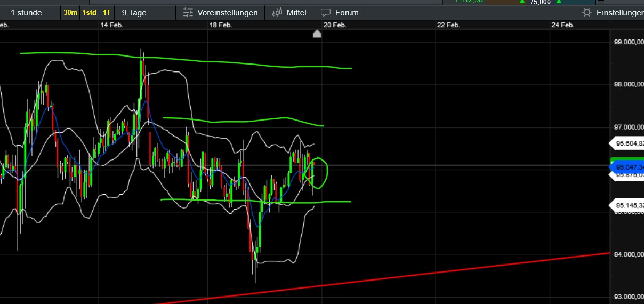Click the 75,000 value at the top
Image resolution: width=644 pixels, height=304 pixels.
click(541, 3)
